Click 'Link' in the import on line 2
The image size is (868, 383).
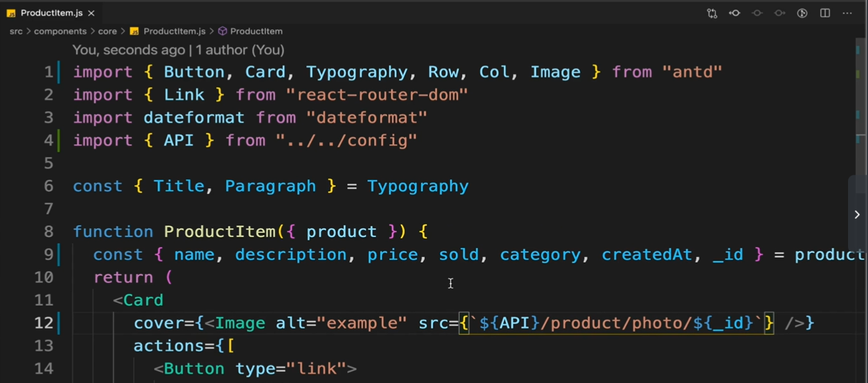coord(184,95)
